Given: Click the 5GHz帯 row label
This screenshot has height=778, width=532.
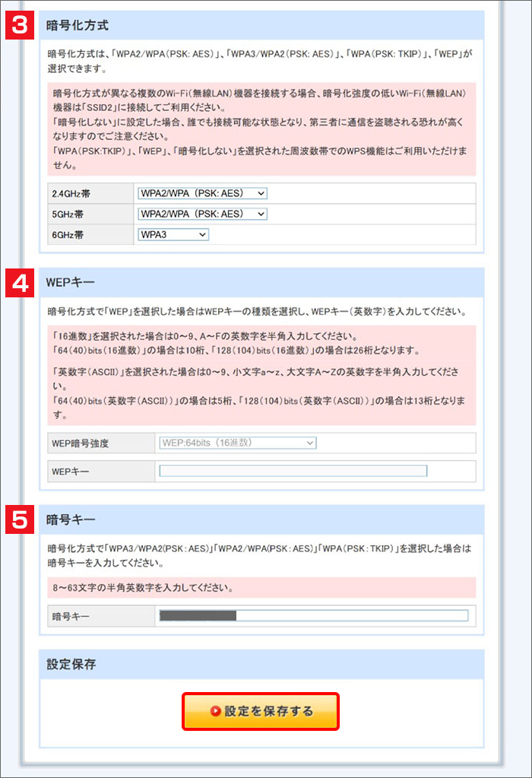Looking at the screenshot, I should click(x=68, y=214).
